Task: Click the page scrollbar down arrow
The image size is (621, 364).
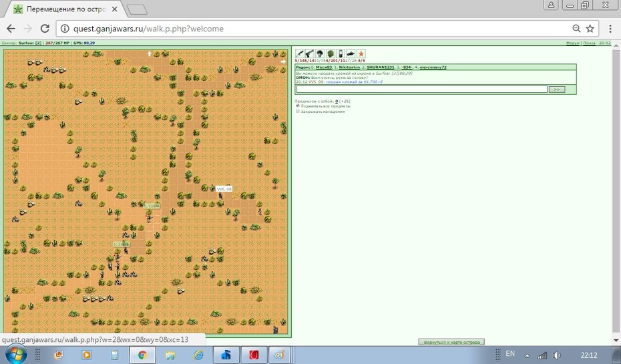Action: (616, 340)
